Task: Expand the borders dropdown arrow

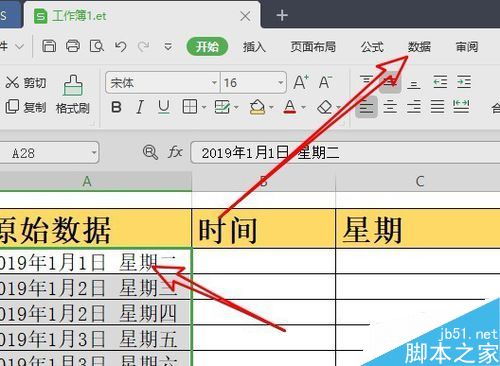Action: 204,107
